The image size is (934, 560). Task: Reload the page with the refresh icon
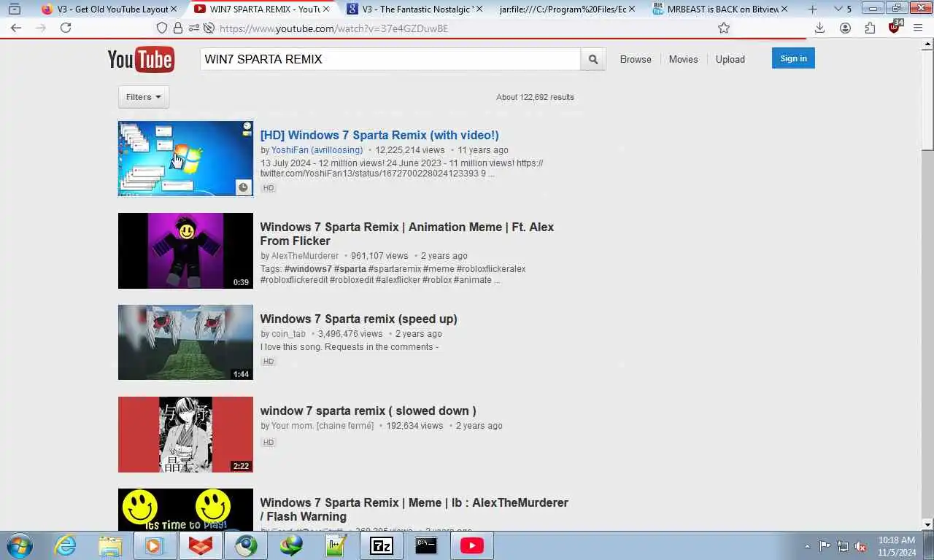[66, 28]
